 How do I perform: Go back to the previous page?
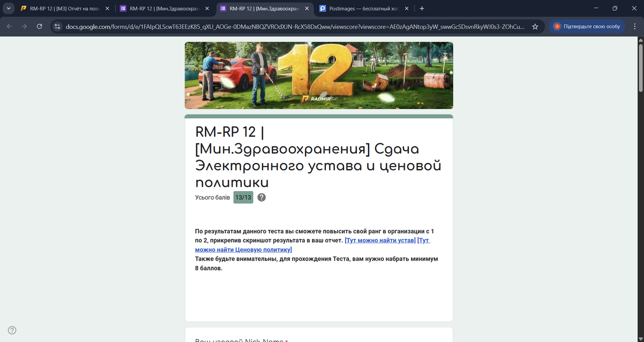click(x=10, y=26)
